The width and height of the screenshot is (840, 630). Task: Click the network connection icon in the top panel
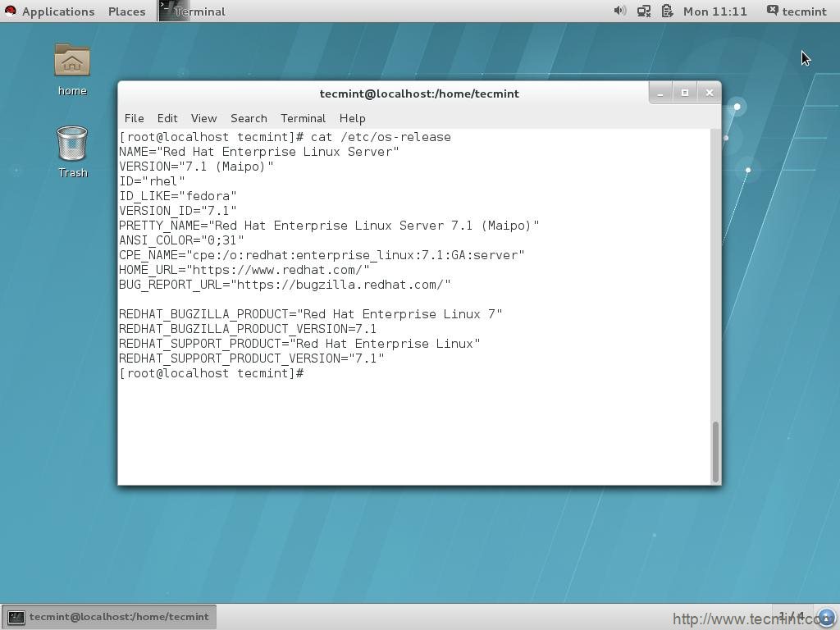pyautogui.click(x=643, y=11)
